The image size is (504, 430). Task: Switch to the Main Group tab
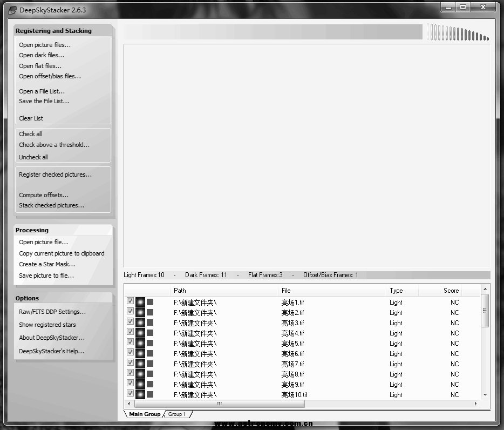(145, 414)
